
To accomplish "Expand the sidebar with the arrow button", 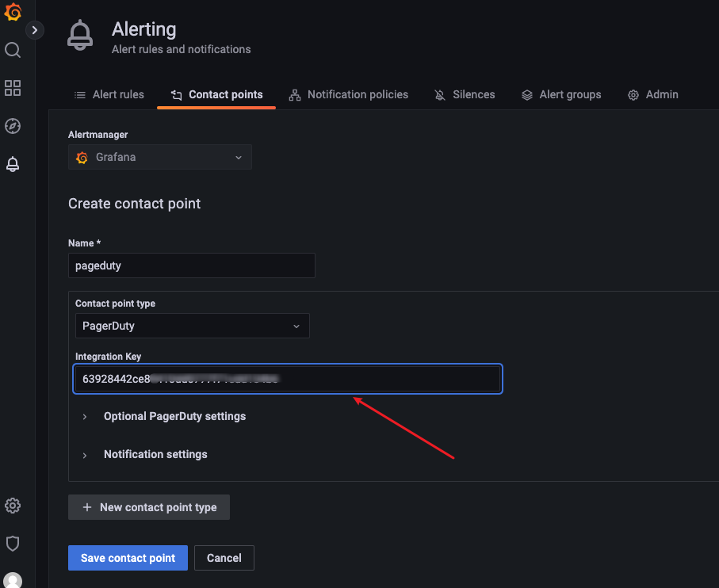I will [x=34, y=30].
